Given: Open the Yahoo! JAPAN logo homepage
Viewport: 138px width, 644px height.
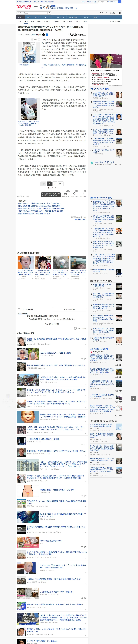Looking at the screenshot, I should click(24, 7).
